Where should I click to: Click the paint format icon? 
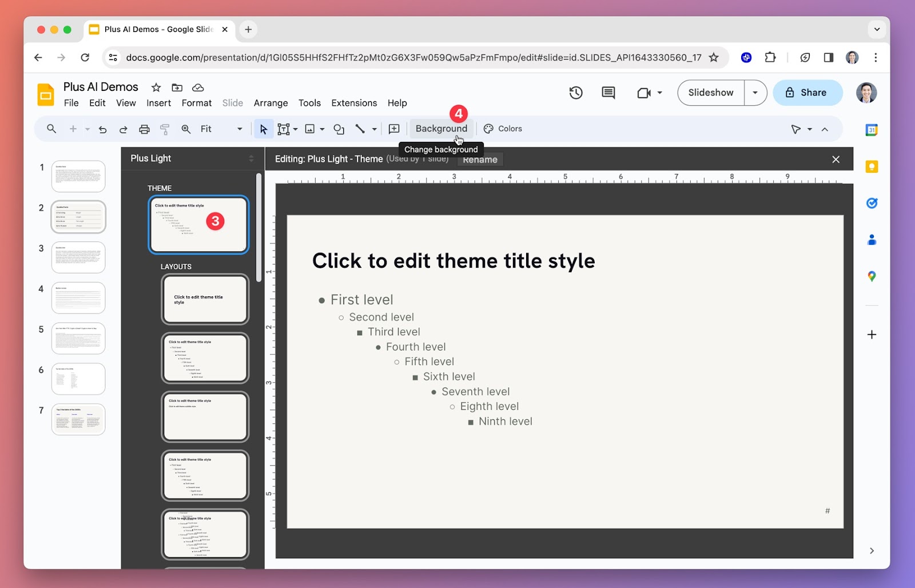tap(165, 129)
